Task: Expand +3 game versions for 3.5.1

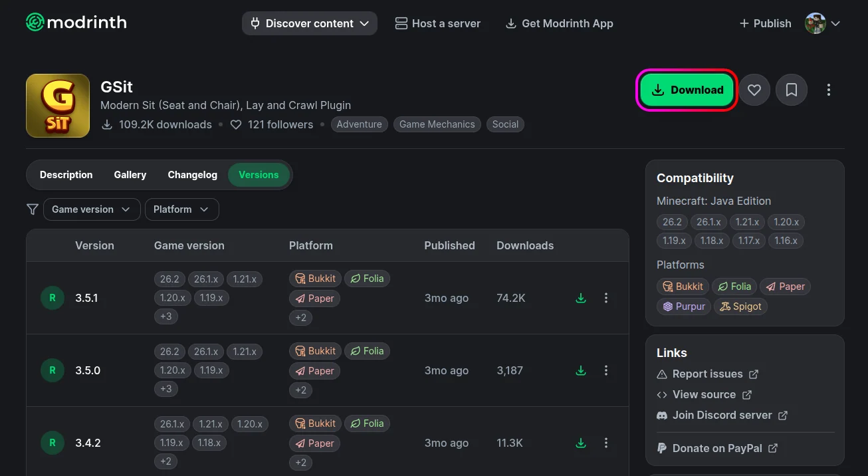Action: [166, 316]
